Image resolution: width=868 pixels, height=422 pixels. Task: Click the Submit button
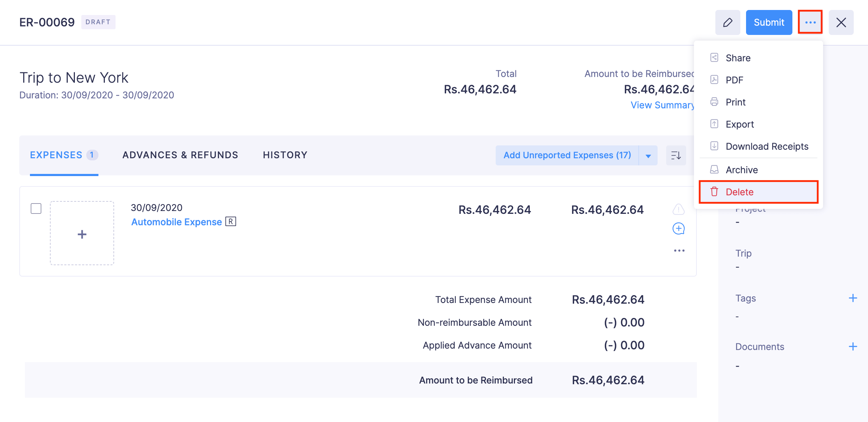point(769,22)
